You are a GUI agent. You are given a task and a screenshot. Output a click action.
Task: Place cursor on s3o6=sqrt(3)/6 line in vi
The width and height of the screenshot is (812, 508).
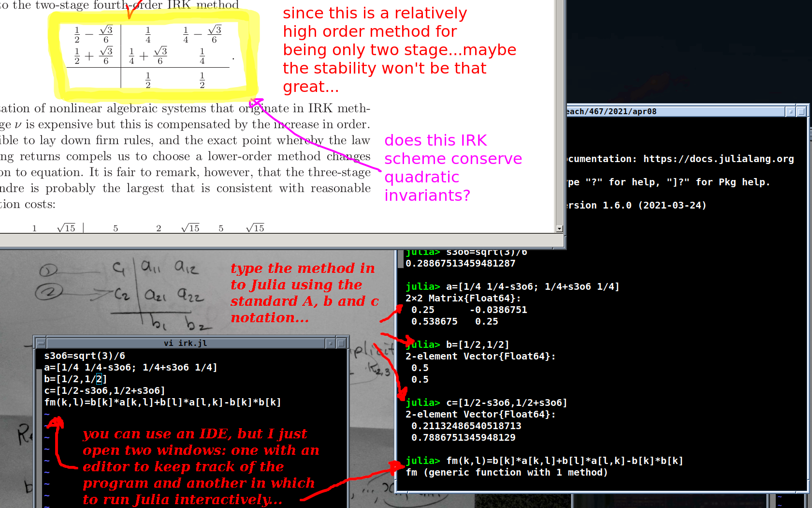(x=85, y=356)
